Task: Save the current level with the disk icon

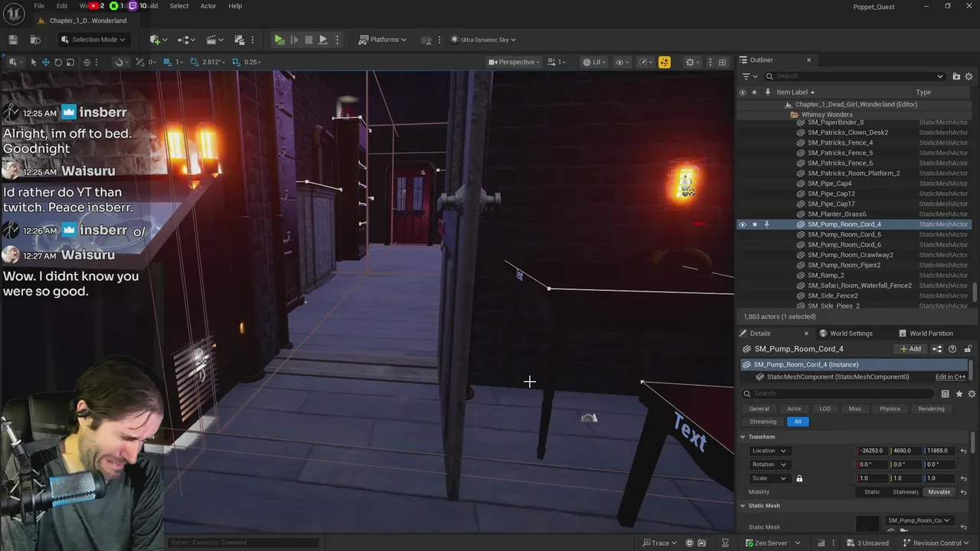Action: coord(13,40)
